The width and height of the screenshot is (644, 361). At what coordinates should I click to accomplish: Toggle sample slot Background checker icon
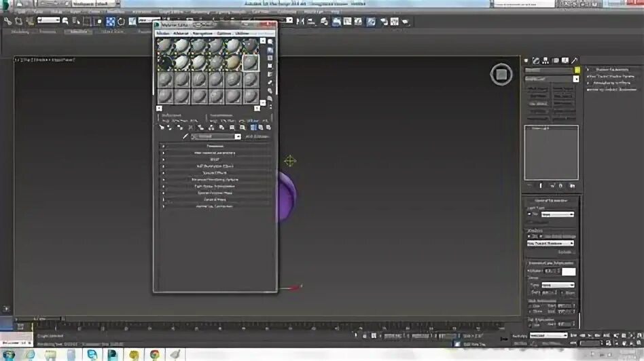point(270,58)
